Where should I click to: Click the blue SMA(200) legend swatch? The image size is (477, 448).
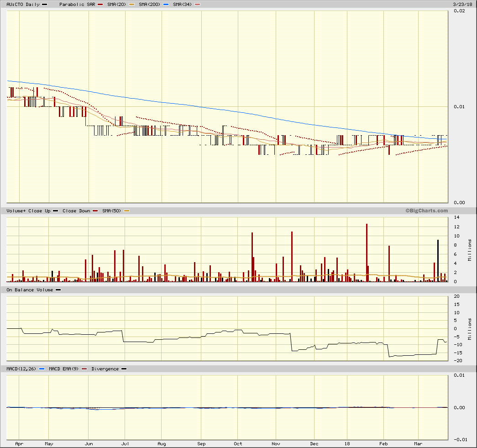tap(166, 5)
